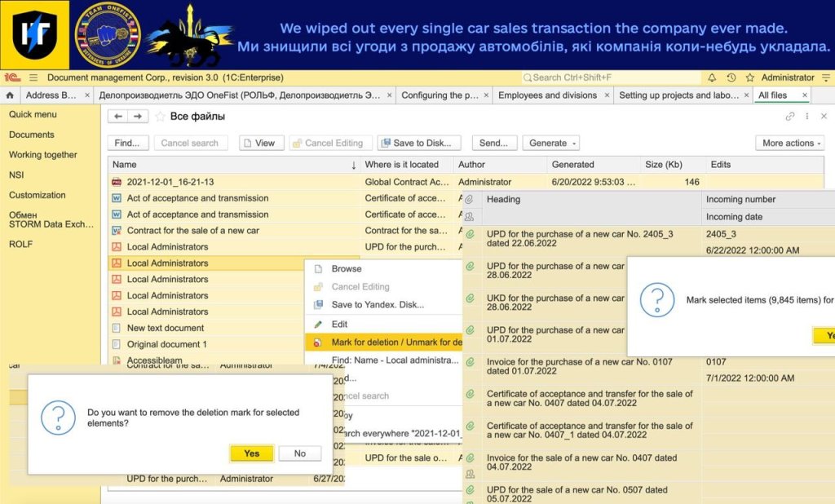This screenshot has width=835, height=504.
Task: Copy link to this form icon
Action: point(789,117)
